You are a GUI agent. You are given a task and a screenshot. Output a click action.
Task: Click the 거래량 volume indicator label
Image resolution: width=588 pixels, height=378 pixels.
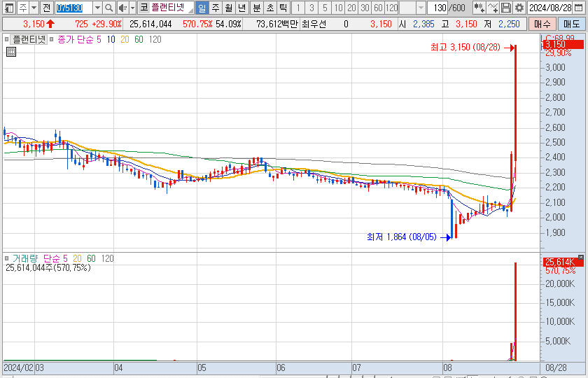click(25, 258)
